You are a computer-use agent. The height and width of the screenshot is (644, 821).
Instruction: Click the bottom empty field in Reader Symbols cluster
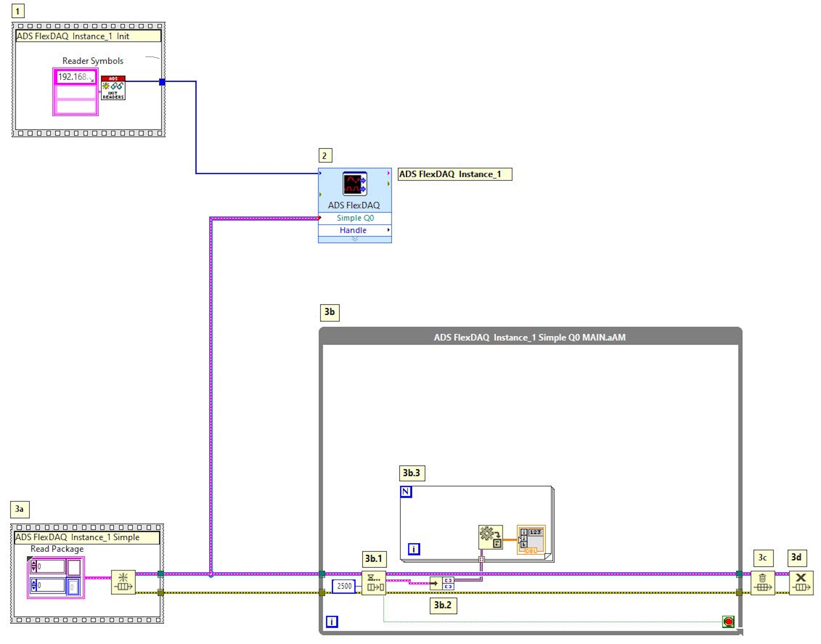[76, 107]
